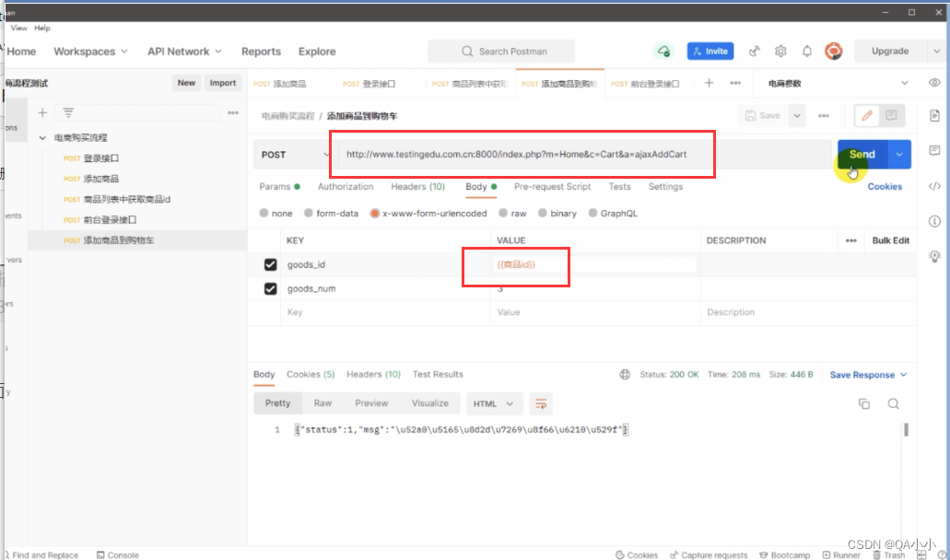Click the Search Postman field

pyautogui.click(x=501, y=52)
